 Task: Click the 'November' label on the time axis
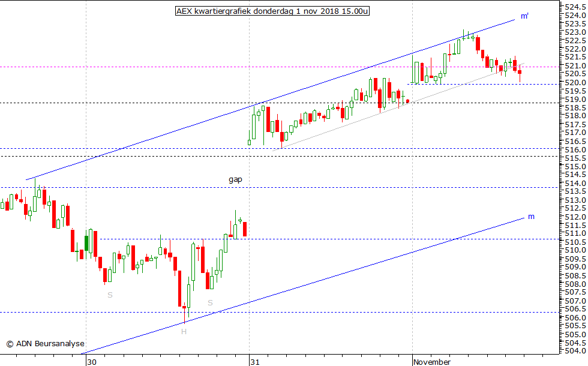click(x=431, y=362)
